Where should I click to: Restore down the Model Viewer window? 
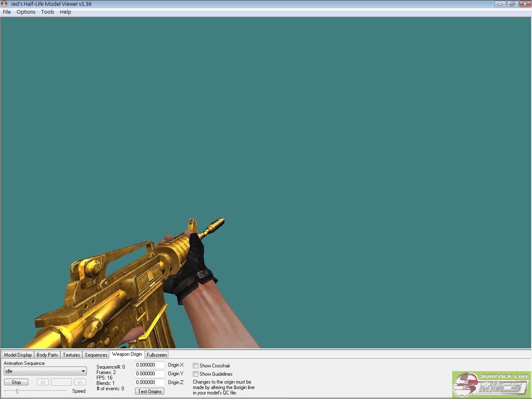coord(512,4)
